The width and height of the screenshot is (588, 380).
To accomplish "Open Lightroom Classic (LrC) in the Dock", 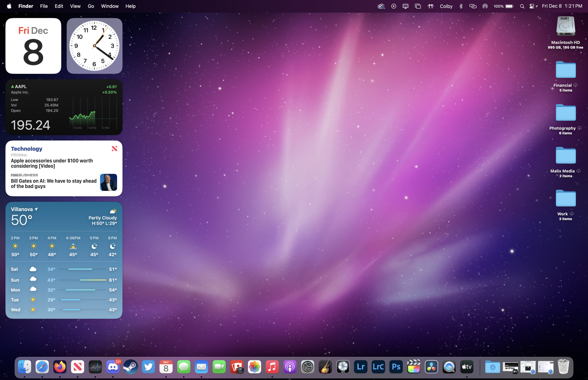I will click(378, 367).
